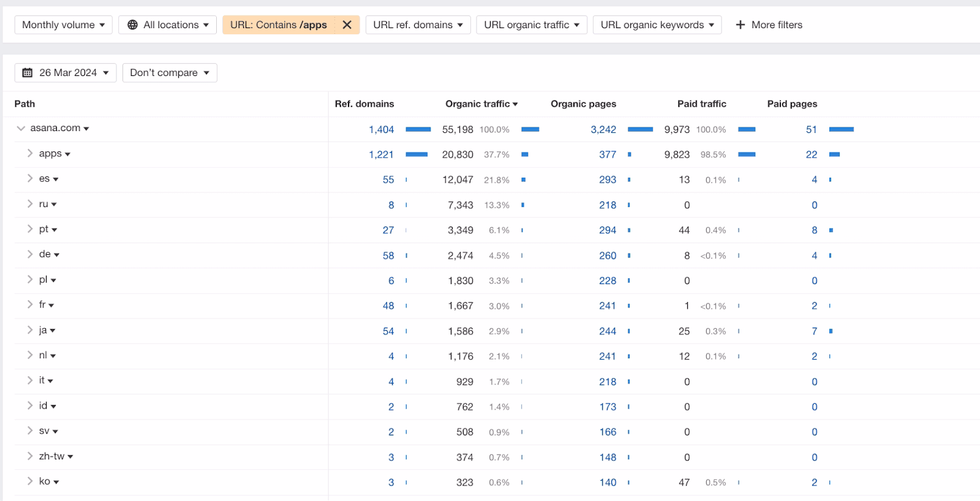This screenshot has height=501, width=980.
Task: Expand the pl path row
Action: [29, 280]
